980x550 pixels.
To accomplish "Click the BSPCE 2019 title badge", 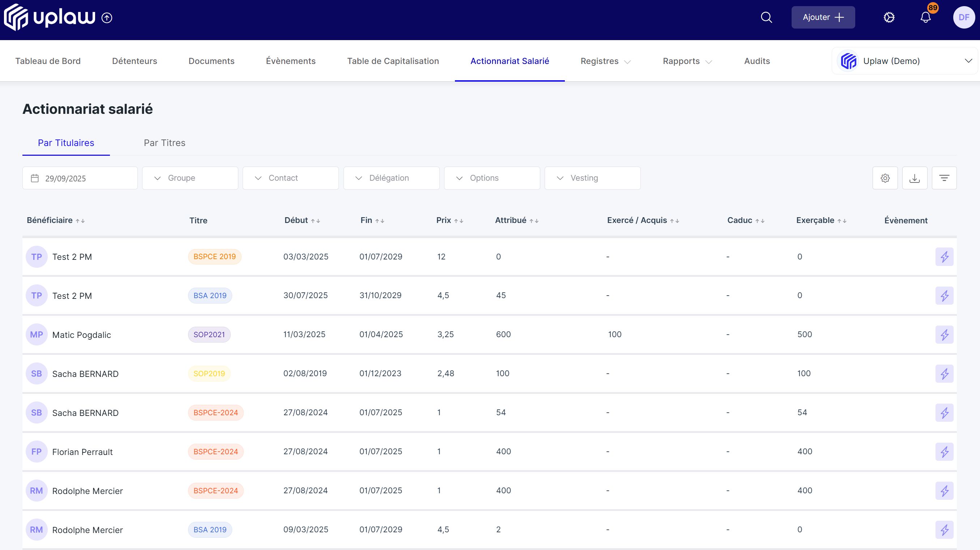I will click(214, 257).
